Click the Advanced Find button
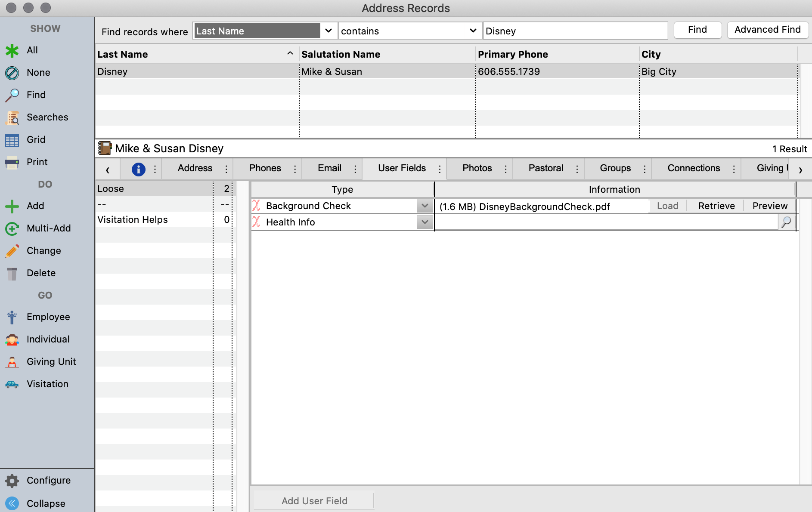 pos(767,30)
